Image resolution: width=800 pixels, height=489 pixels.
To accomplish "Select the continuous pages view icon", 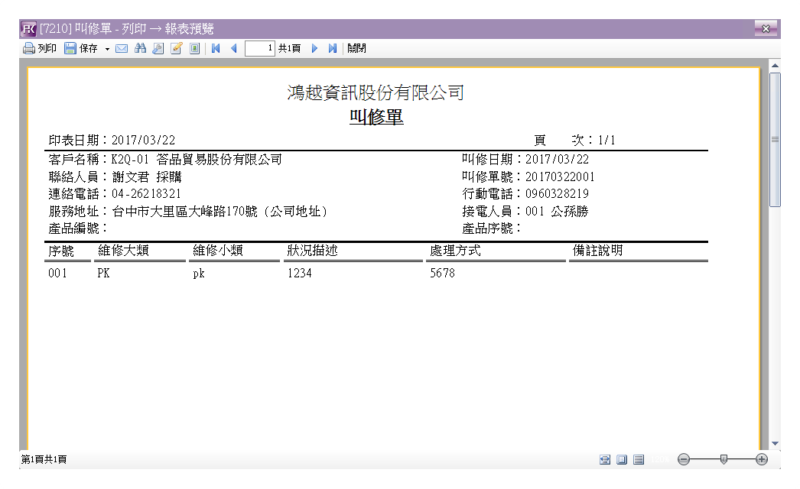I will 638,459.
